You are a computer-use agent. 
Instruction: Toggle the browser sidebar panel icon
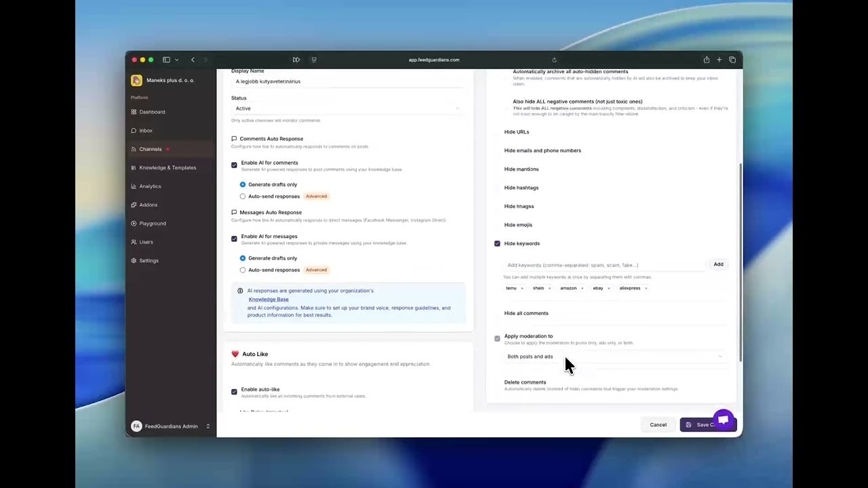(x=166, y=60)
